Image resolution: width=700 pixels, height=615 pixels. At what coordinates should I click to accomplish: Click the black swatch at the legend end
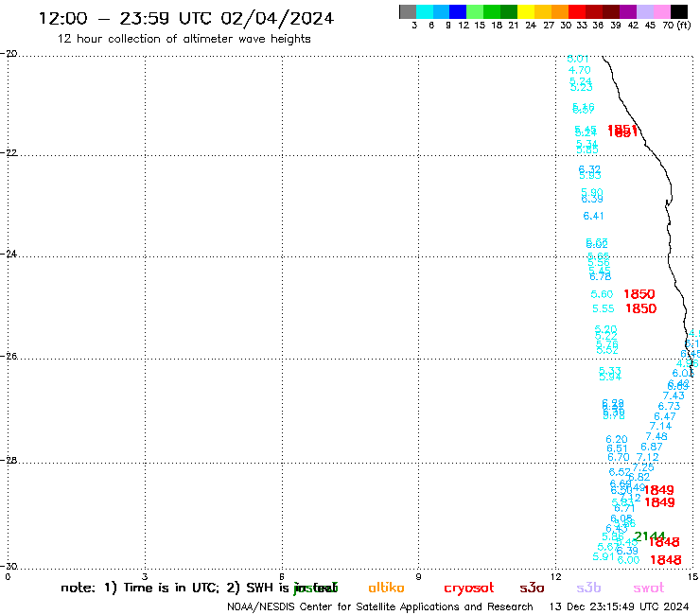tap(679, 11)
